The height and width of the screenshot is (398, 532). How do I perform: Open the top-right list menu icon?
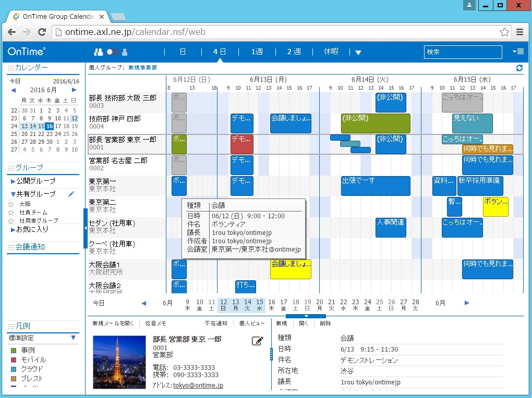[x=518, y=52]
